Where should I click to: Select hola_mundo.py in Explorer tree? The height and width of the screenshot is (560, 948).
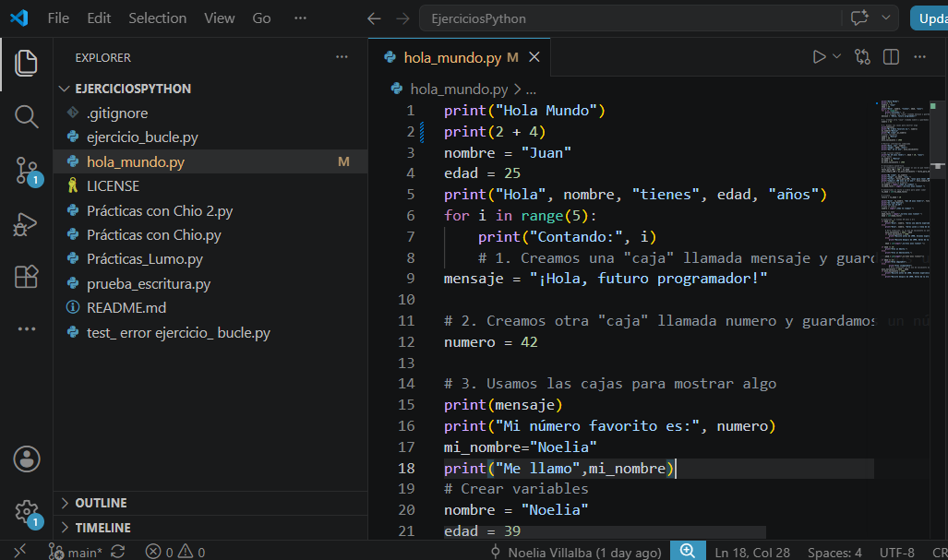(x=211, y=161)
